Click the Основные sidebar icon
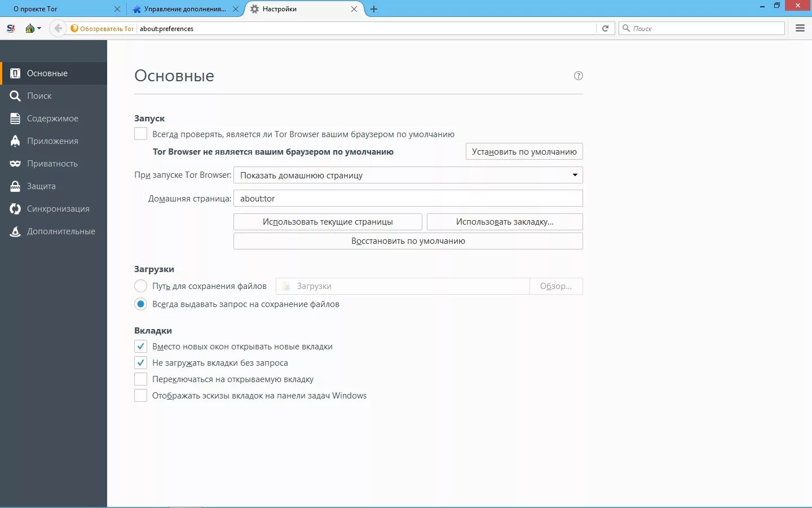Viewport: 812px width, 508px height. (x=15, y=73)
